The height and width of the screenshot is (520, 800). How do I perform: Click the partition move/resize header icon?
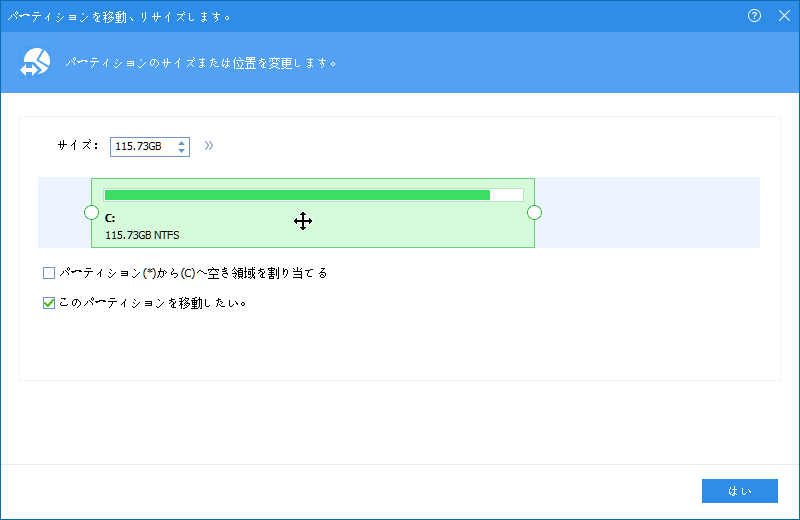tap(35, 62)
